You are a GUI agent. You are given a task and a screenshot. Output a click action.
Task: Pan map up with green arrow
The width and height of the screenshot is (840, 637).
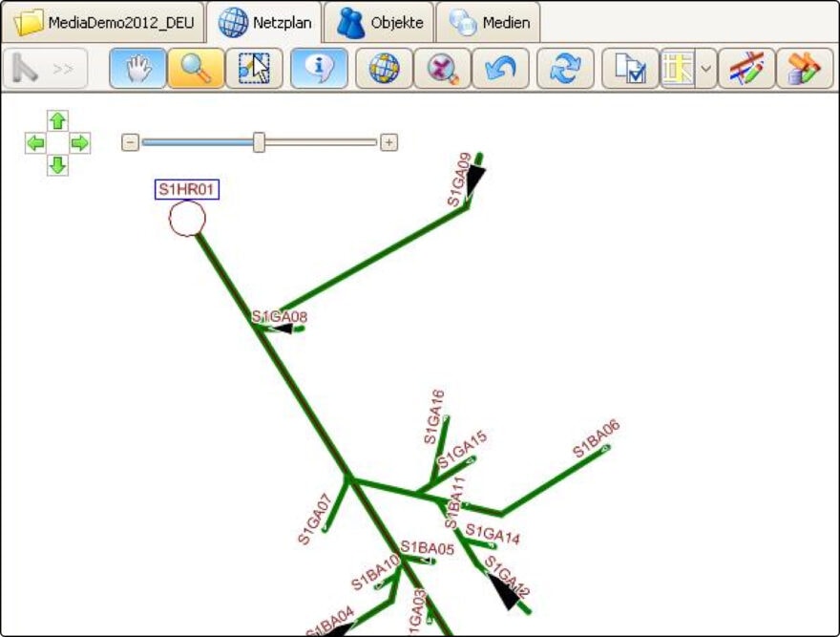[x=57, y=120]
